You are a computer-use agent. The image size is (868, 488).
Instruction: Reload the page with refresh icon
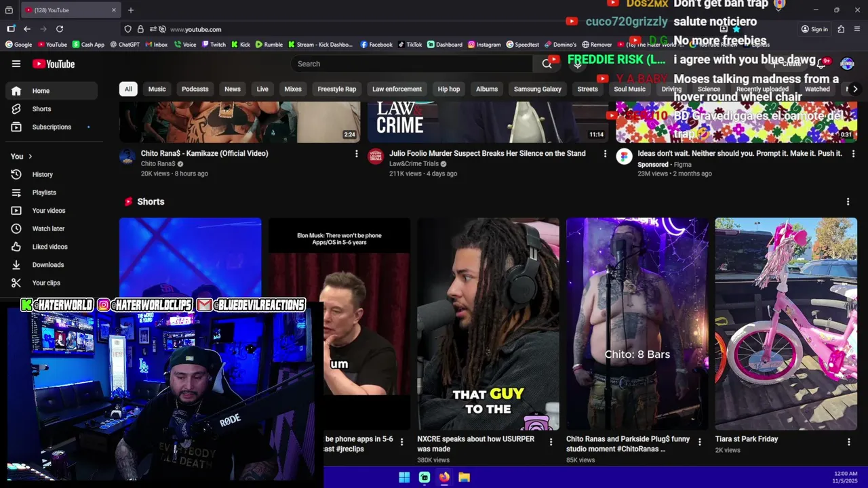pyautogui.click(x=60, y=29)
